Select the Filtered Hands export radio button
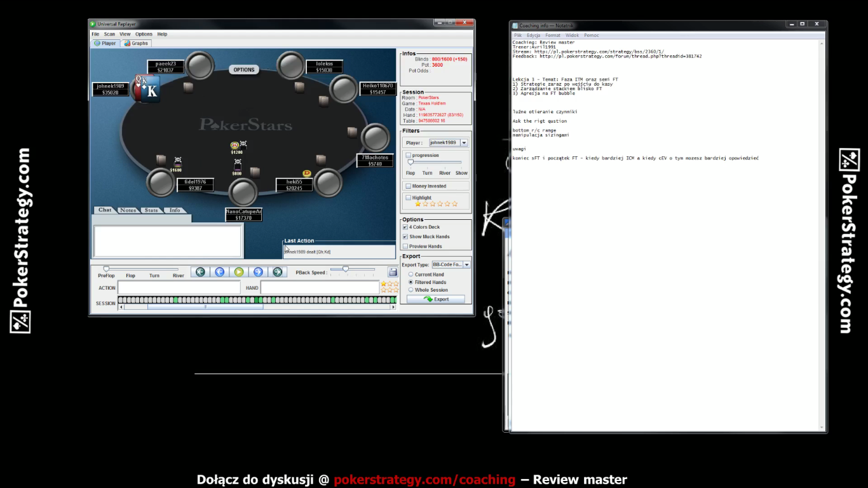Viewport: 868px width, 488px height. 410,282
